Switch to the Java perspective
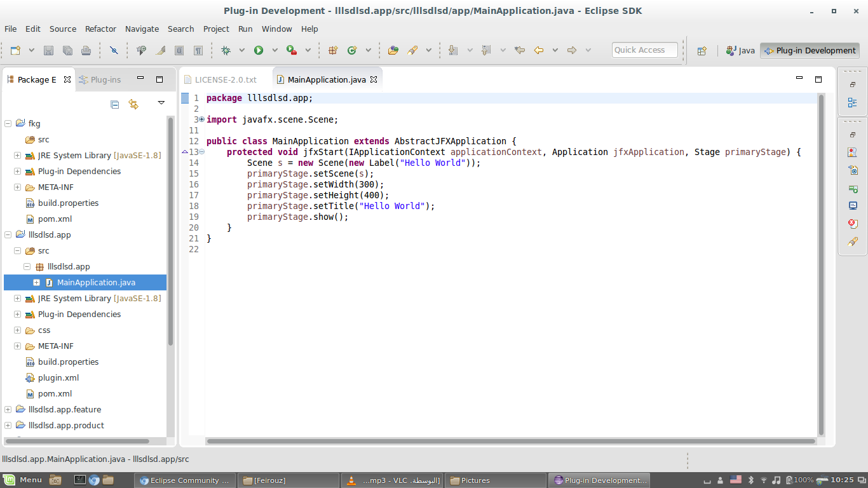The height and width of the screenshot is (488, 868). coord(741,51)
